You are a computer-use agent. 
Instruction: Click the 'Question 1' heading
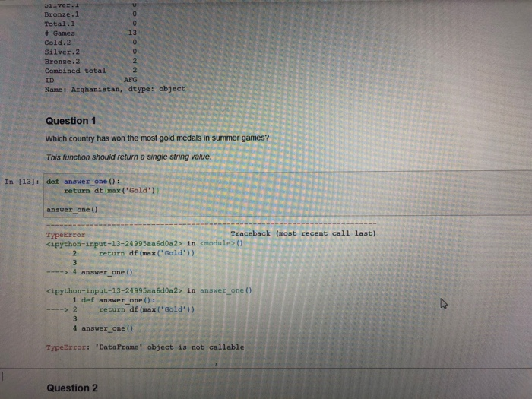[71, 121]
